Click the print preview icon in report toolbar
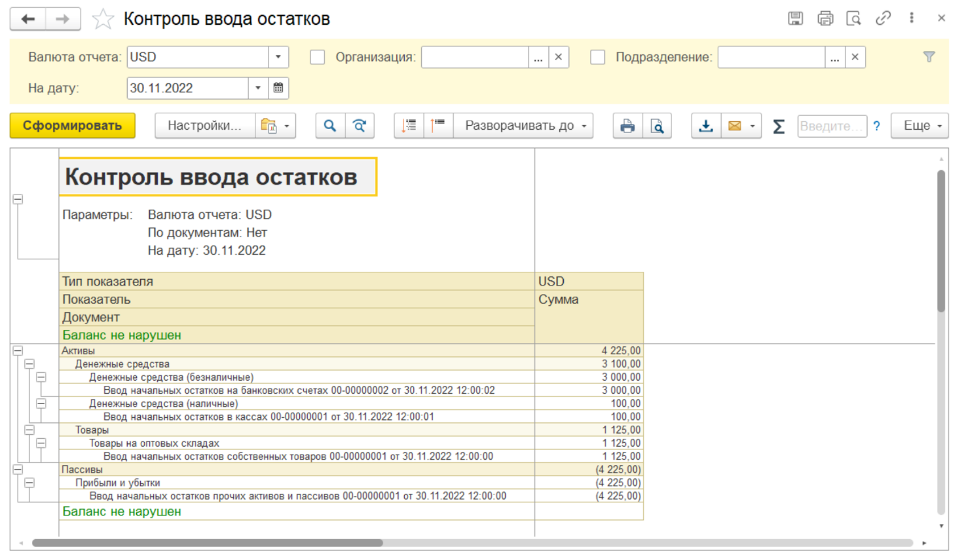Screen dimensions: 966x560 point(657,126)
